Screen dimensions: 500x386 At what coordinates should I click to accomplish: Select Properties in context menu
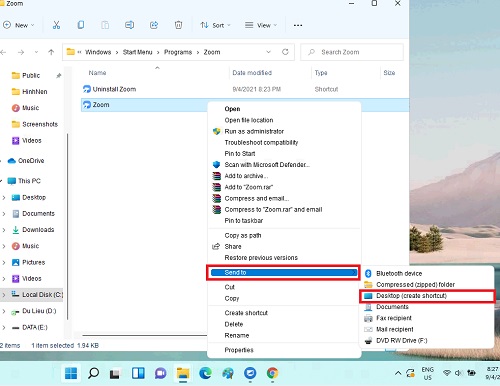pyautogui.click(x=239, y=350)
